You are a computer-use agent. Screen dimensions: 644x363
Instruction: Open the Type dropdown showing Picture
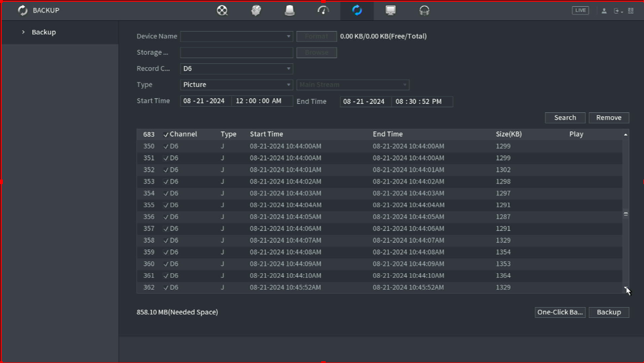(236, 85)
